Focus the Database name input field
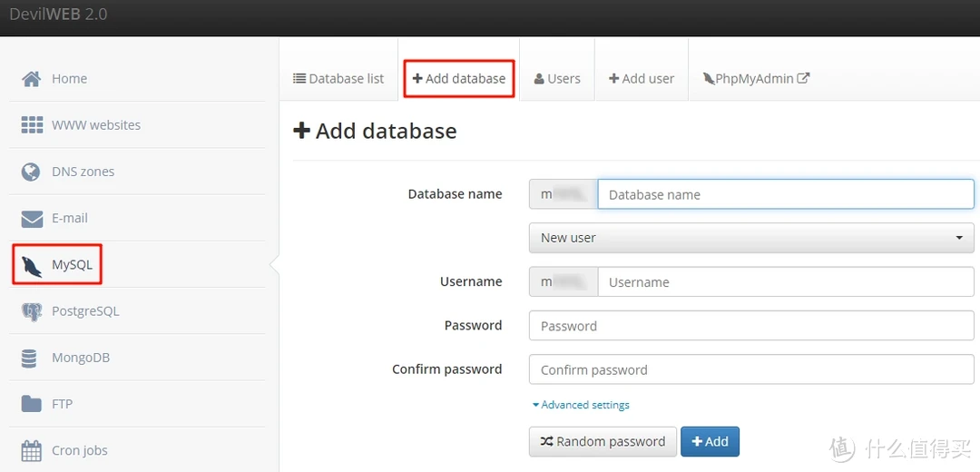980x472 pixels. 785,194
